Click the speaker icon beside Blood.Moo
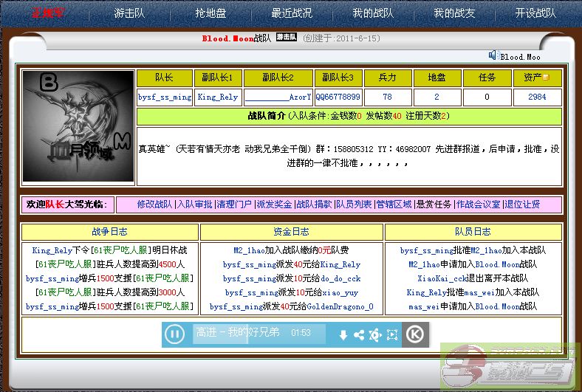 493,55
